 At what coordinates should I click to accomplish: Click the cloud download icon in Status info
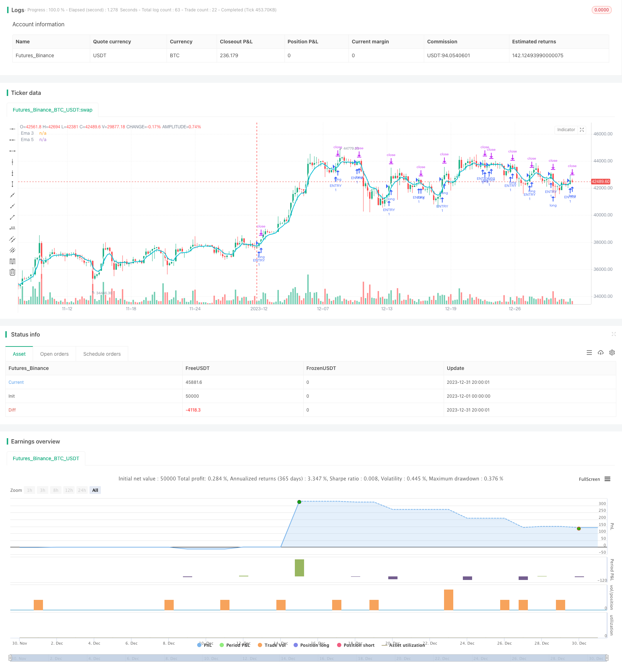tap(601, 353)
